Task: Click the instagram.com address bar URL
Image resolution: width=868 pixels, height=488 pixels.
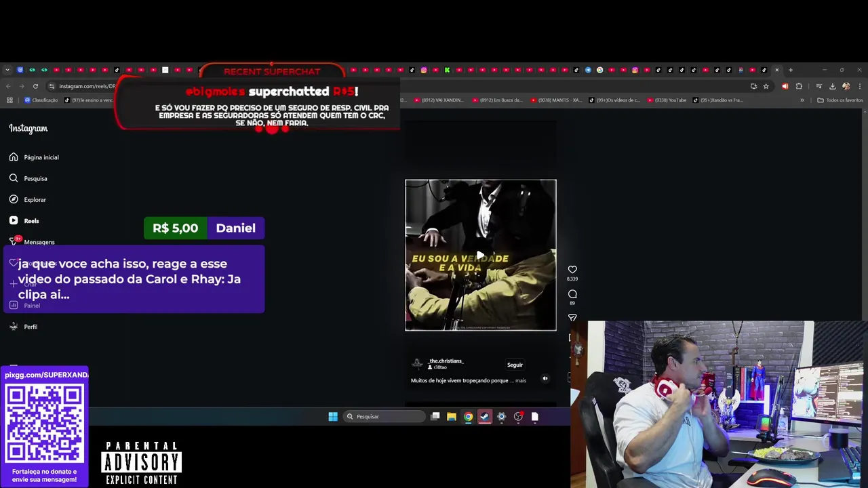Action: coord(87,86)
